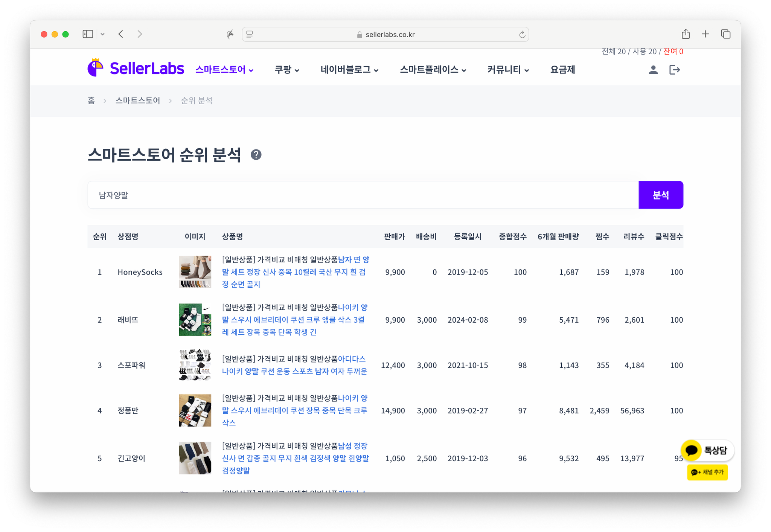771x532 pixels.
Task: Click the 6개월 판매량 column header
Action: point(558,236)
